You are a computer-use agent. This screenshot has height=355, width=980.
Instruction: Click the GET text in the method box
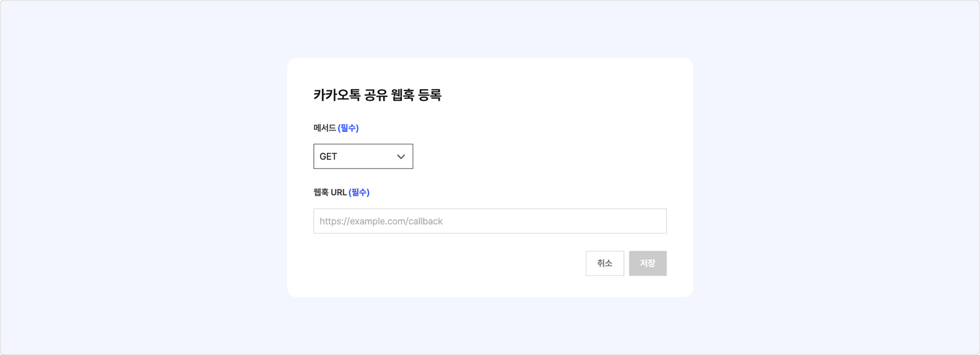(x=329, y=157)
